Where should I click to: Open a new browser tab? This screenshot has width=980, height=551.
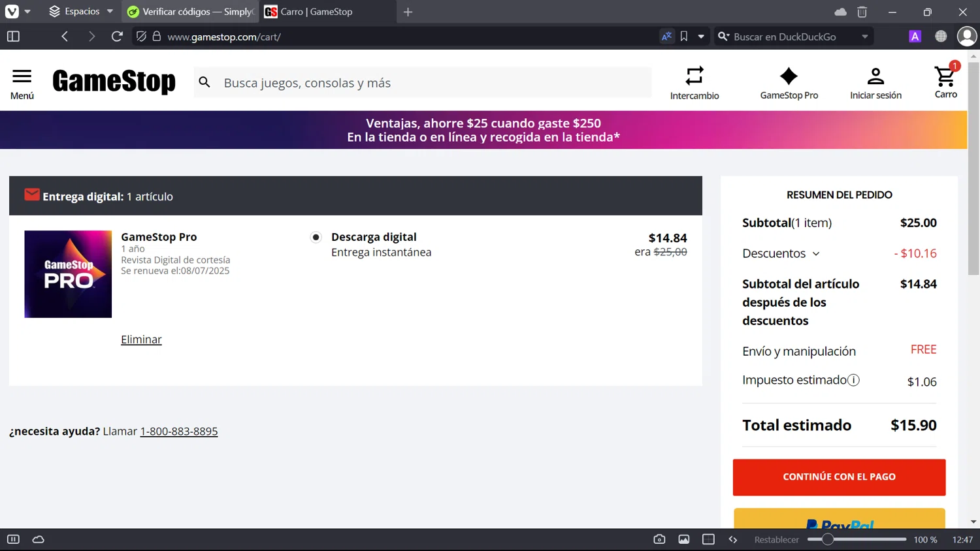pos(408,12)
